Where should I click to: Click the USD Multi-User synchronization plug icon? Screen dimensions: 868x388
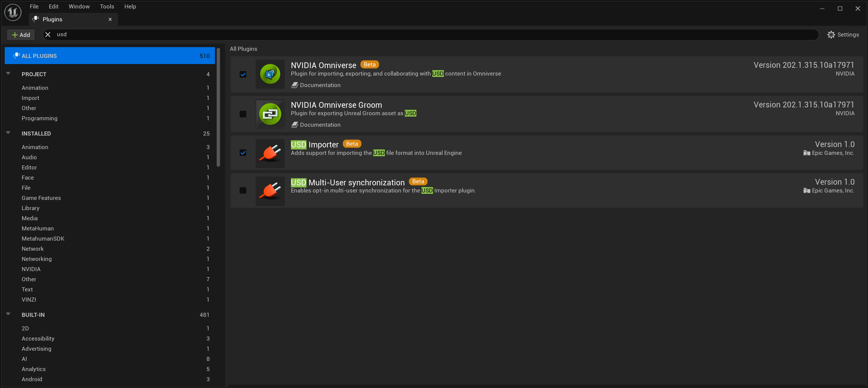point(270,191)
